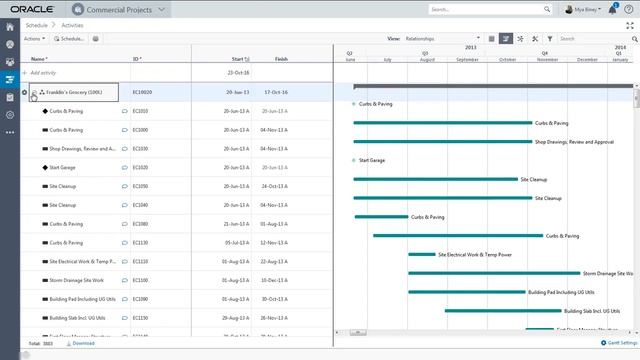Switch to the grid-only view icon
Image resolution: width=640 pixels, height=360 pixels.
pos(491,39)
